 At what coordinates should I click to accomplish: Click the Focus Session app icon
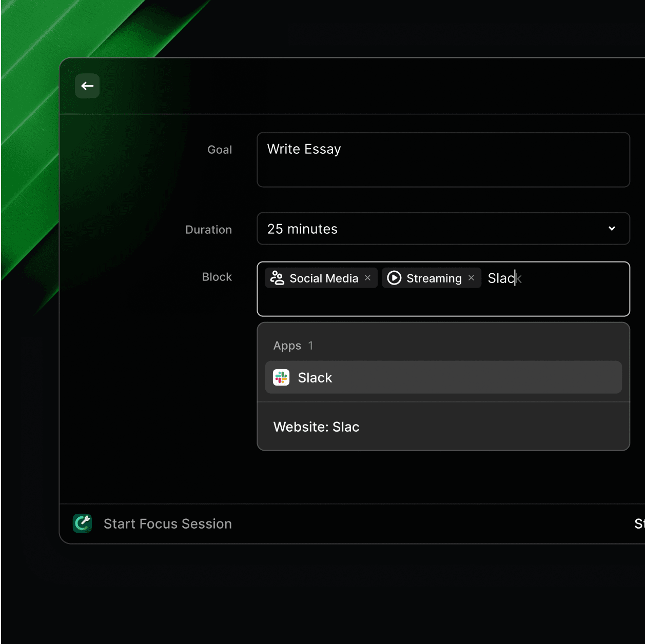[82, 524]
